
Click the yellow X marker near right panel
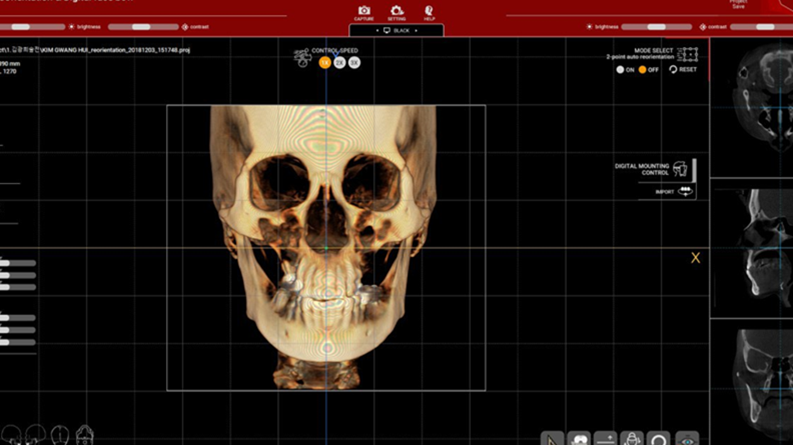click(695, 258)
